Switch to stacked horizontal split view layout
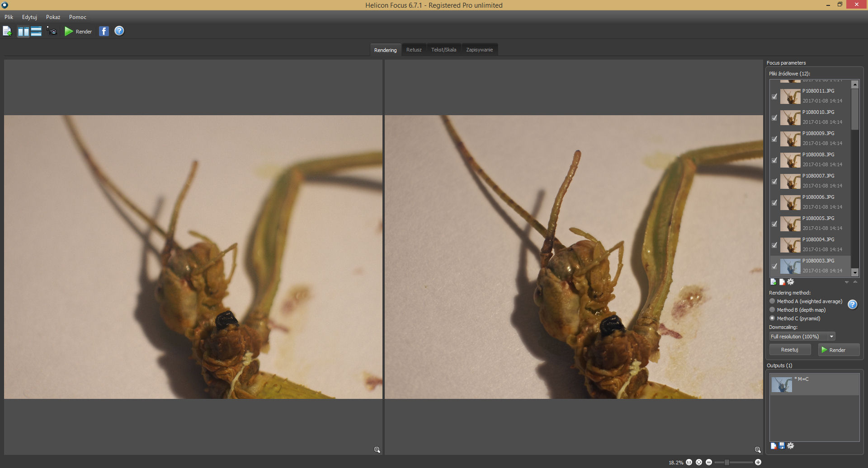 coord(36,31)
